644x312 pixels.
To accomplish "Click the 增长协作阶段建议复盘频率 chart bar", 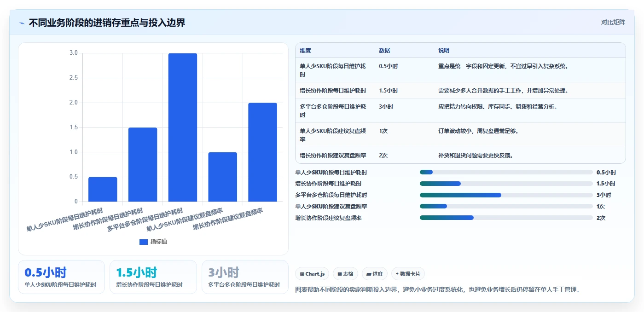I will [x=263, y=152].
